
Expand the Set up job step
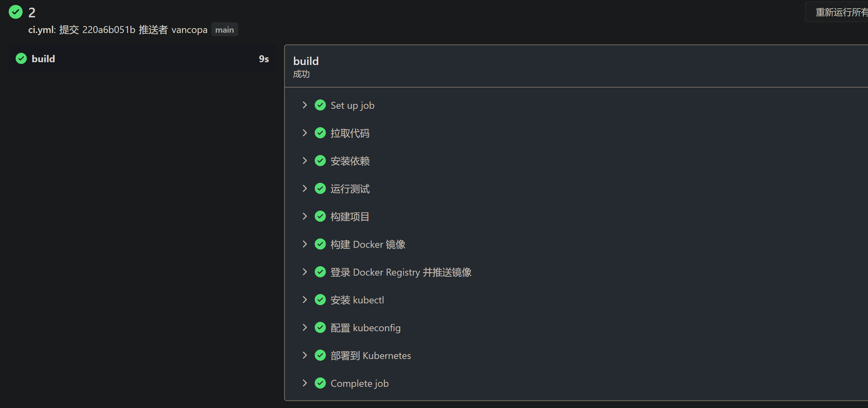(305, 105)
